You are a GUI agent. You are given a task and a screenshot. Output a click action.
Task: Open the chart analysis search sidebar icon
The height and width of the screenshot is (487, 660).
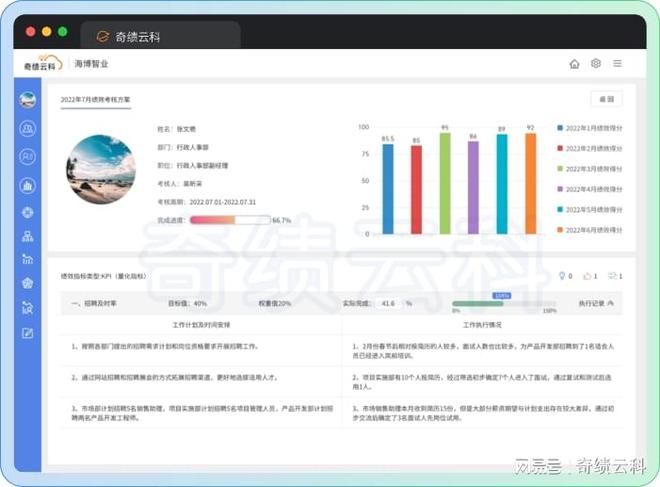28,309
